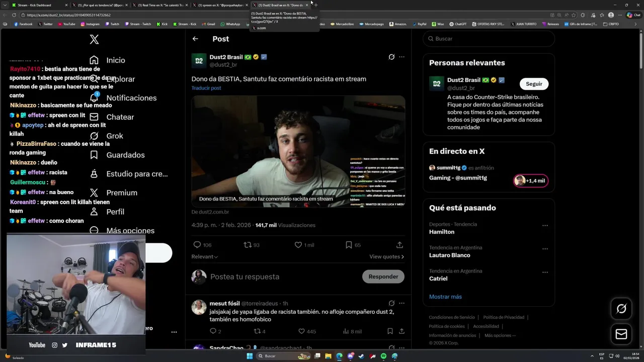Open the floating messages envelope button

click(x=621, y=334)
